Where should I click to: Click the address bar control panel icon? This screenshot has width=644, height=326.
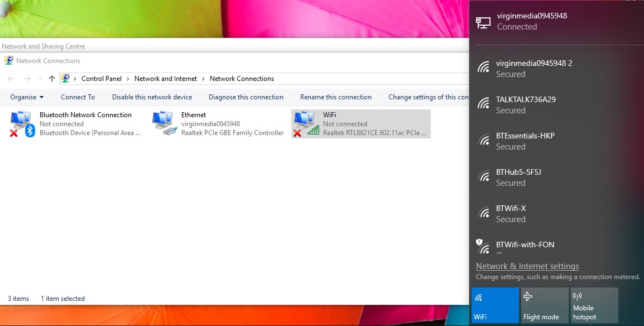[65, 78]
